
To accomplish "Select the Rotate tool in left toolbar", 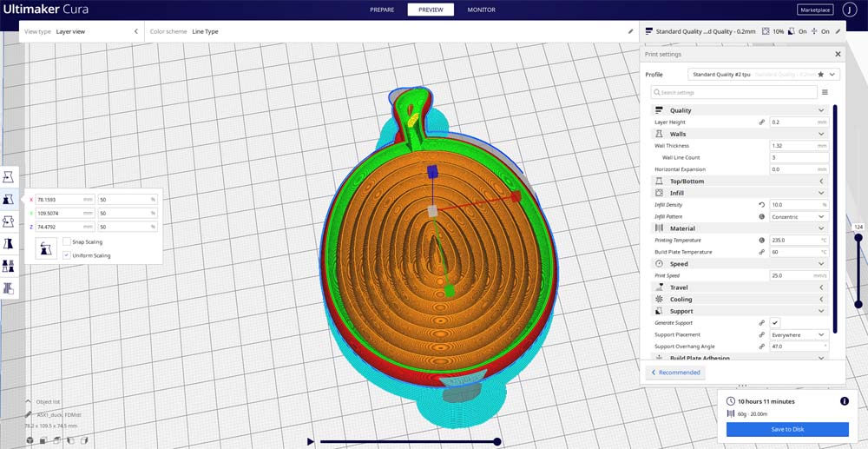I will (9, 221).
